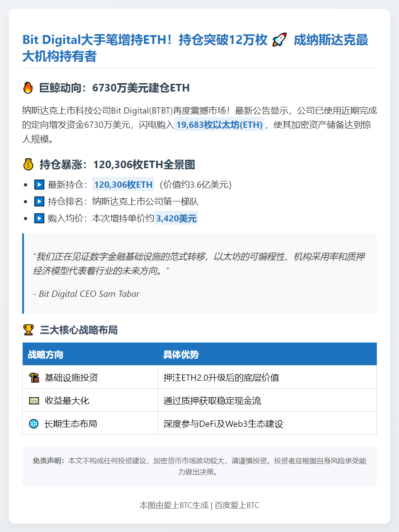Click the highlighted 120,306枚ETH value

click(123, 185)
